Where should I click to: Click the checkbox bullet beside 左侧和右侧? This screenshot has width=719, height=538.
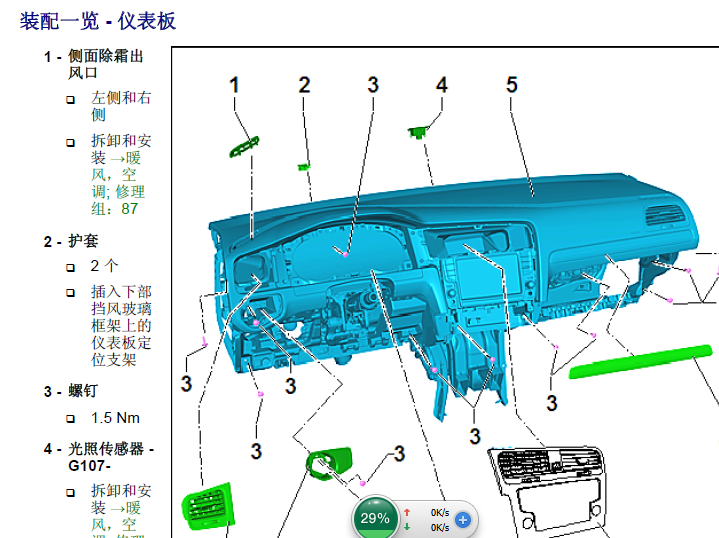[71, 100]
